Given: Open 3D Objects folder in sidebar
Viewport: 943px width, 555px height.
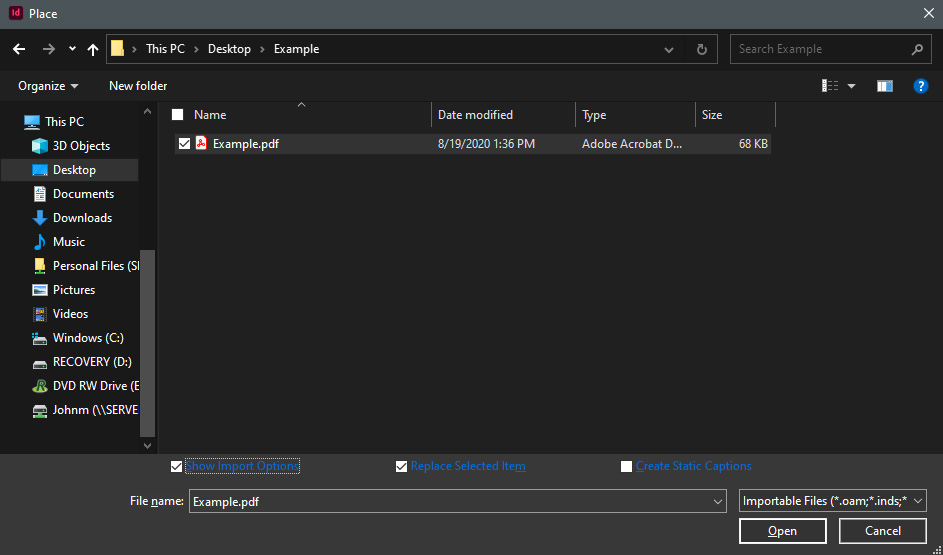Looking at the screenshot, I should click(81, 146).
